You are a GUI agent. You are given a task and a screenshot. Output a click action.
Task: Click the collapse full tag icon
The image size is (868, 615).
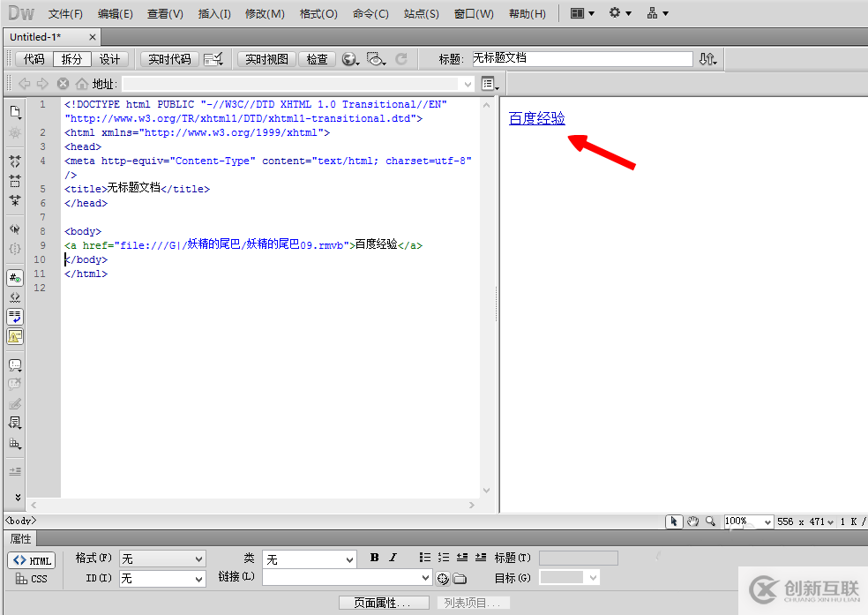(15, 161)
